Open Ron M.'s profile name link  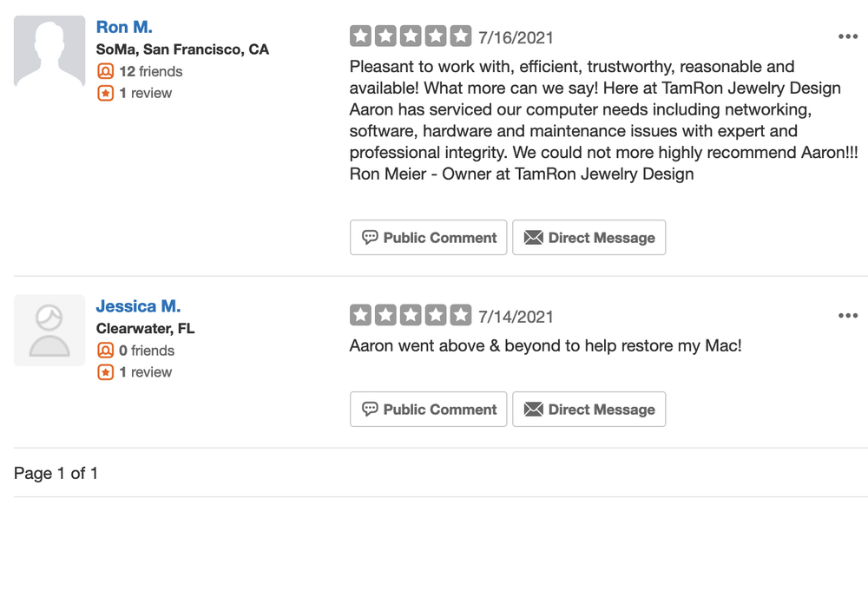(124, 27)
